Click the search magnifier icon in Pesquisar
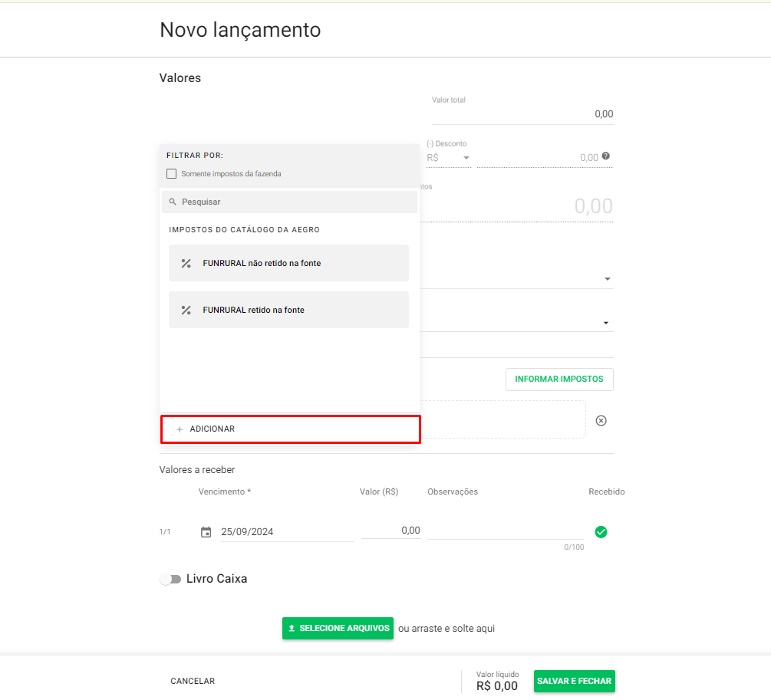 173,202
